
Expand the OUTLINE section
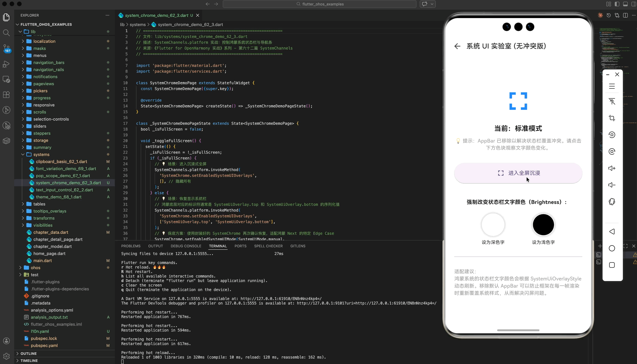click(28, 353)
